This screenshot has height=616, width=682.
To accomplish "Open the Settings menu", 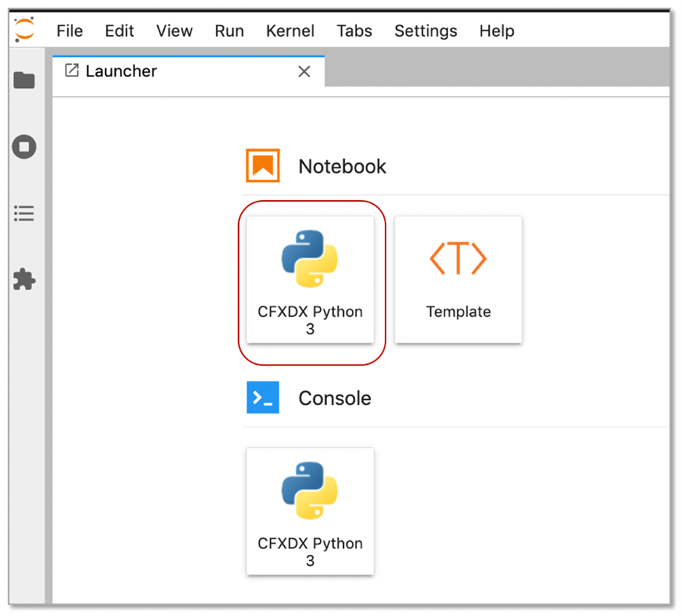I will click(x=426, y=31).
